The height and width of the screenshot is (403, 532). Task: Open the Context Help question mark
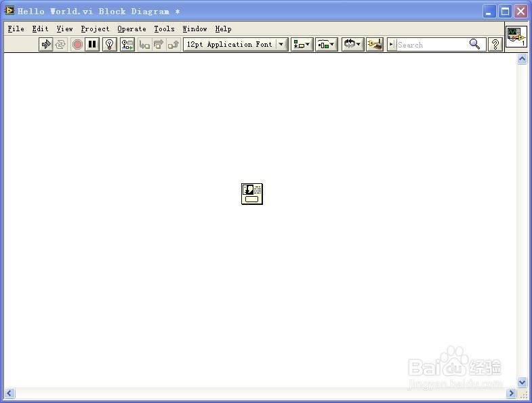coord(495,45)
